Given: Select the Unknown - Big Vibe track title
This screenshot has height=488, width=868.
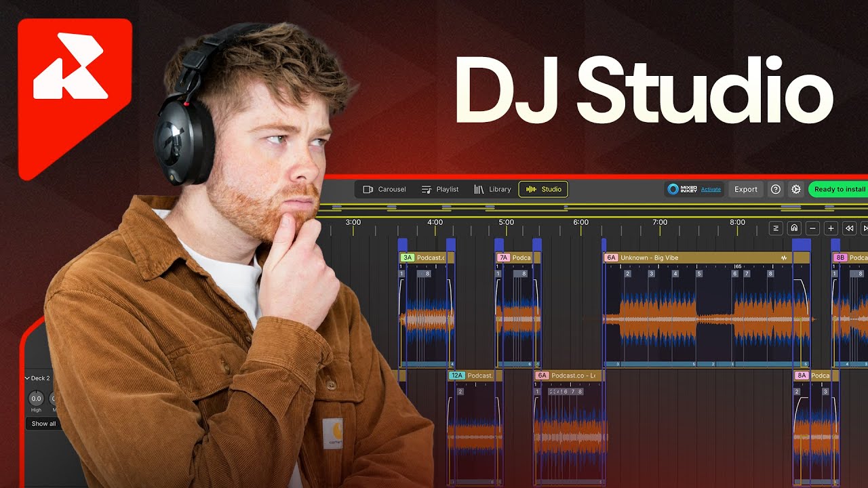Looking at the screenshot, I should (x=649, y=258).
